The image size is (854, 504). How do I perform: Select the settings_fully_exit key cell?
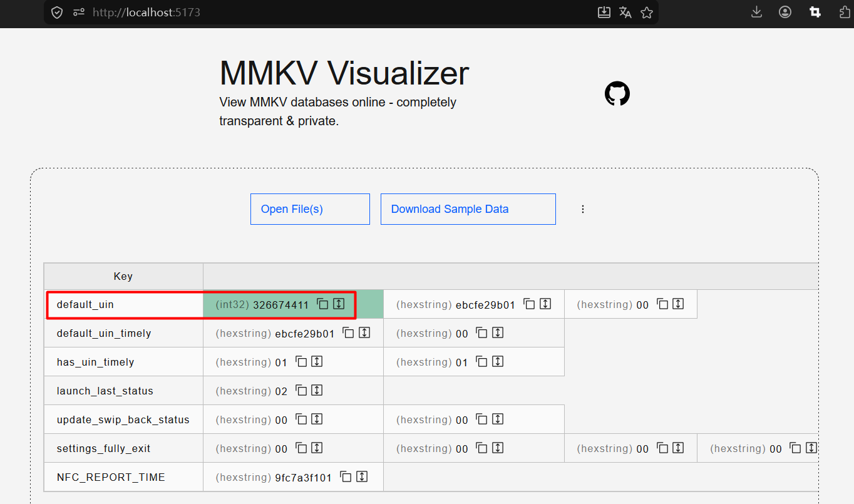(x=123, y=448)
